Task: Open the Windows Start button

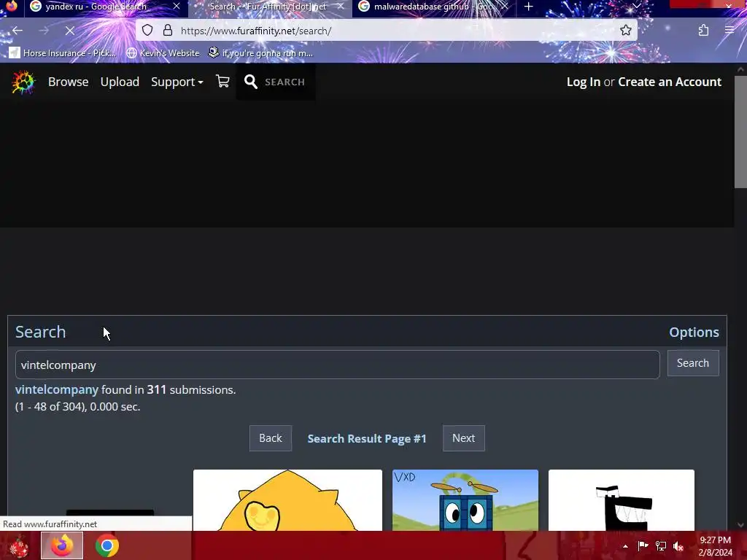Action: [x=18, y=545]
